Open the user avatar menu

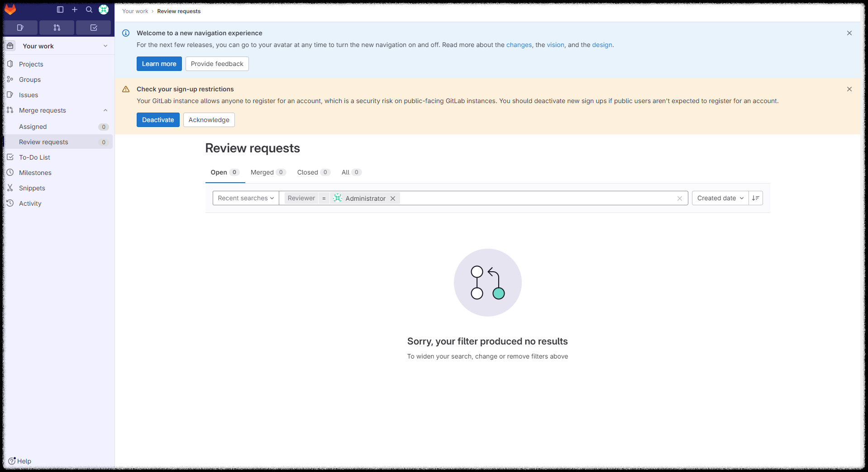(x=104, y=9)
